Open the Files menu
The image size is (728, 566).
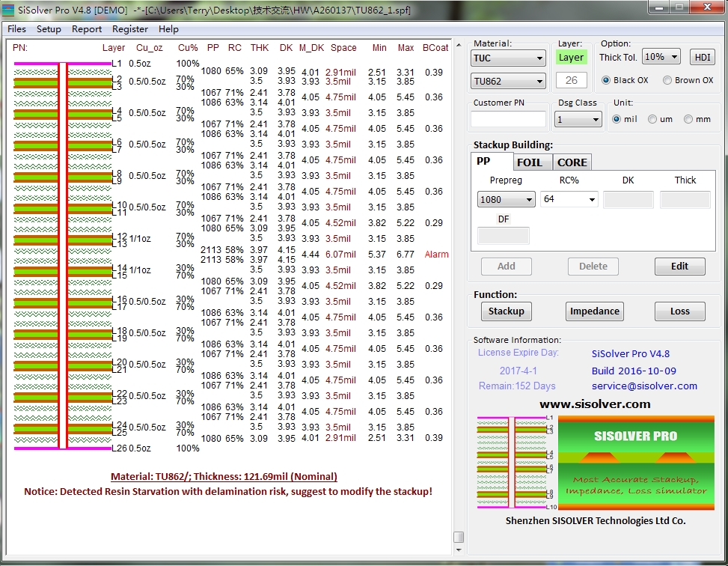[16, 29]
